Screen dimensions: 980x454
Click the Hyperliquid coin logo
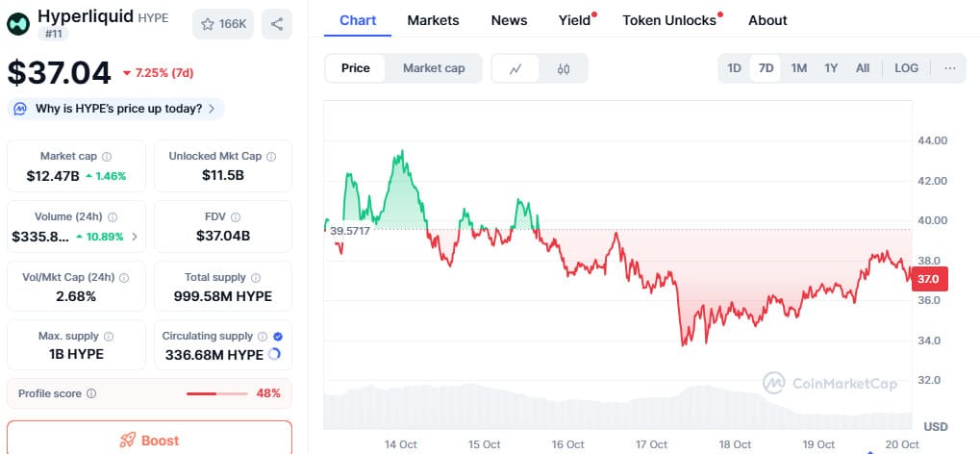click(20, 23)
